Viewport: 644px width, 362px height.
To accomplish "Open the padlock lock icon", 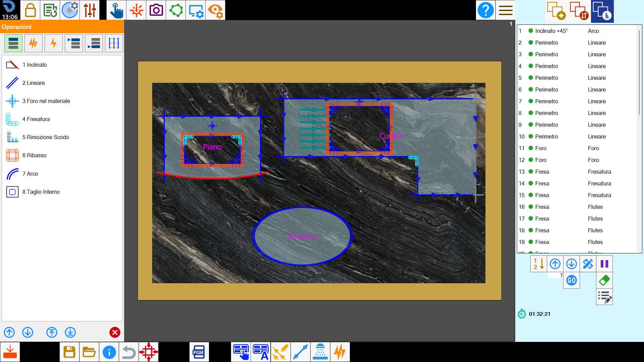I will [31, 10].
